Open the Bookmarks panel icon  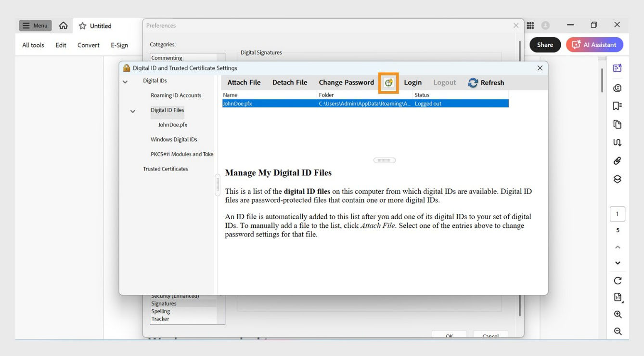click(x=617, y=105)
